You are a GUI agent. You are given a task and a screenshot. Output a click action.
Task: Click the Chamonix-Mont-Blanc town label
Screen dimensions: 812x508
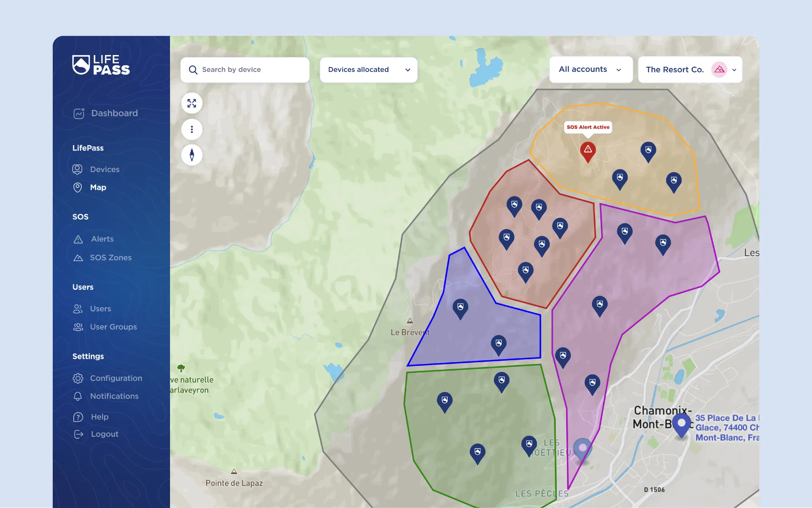[x=662, y=417]
